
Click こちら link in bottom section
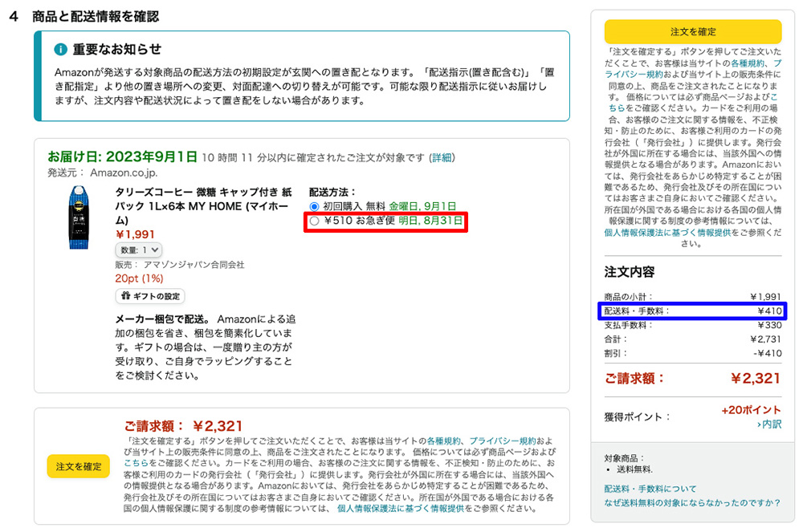pos(136,462)
